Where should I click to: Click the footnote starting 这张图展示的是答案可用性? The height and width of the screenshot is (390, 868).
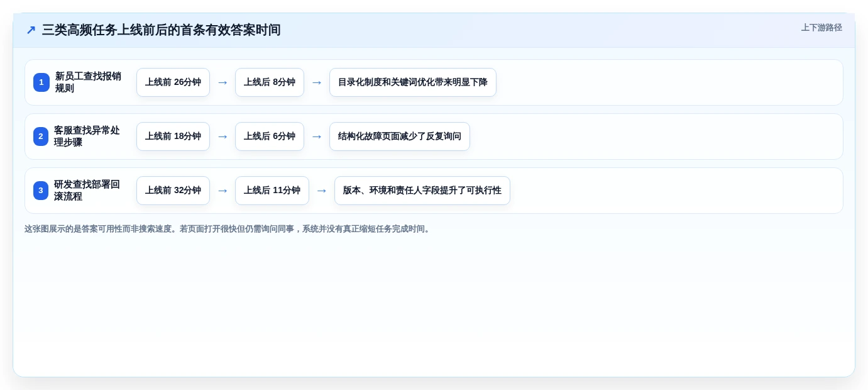click(x=229, y=229)
